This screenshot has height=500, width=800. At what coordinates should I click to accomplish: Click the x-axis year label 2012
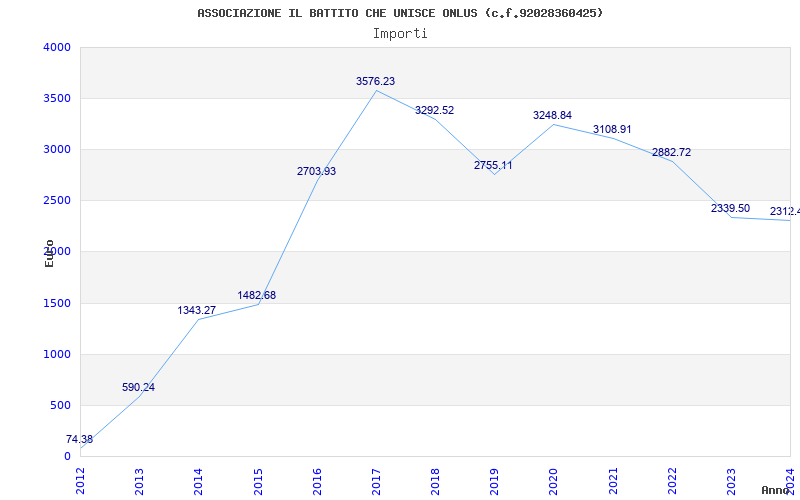coord(81,481)
